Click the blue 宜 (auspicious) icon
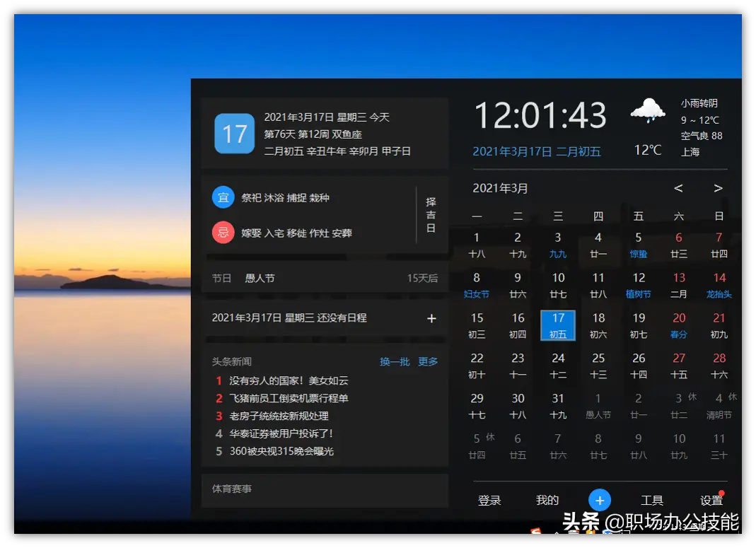Image resolution: width=756 pixels, height=548 pixels. point(223,197)
